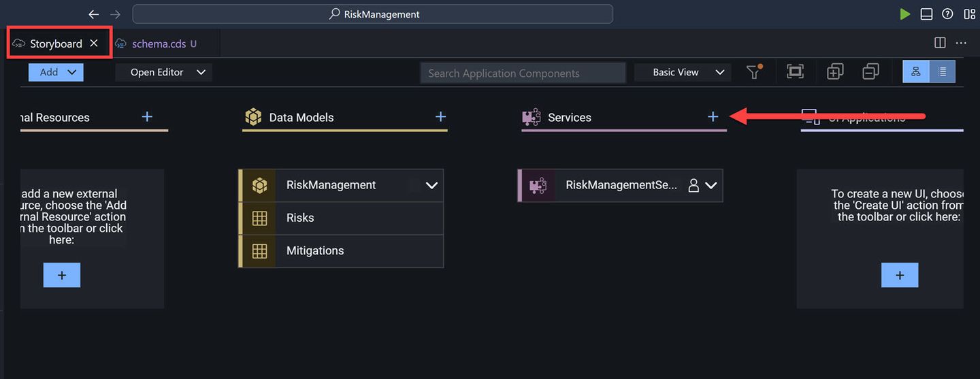Collapse the RiskManagement data model chevron
Screen dimensions: 980x379
pos(431,185)
